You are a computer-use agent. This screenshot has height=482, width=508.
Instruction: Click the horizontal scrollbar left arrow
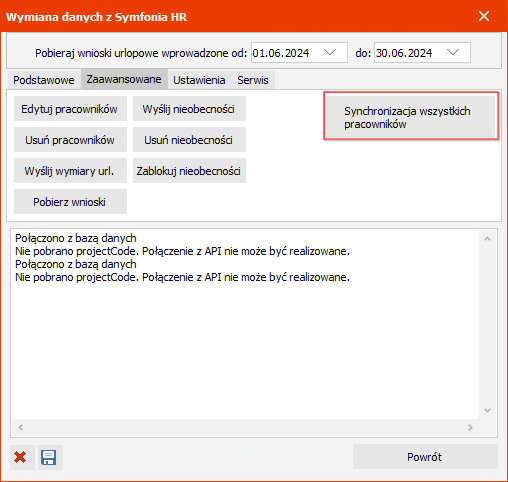pos(21,427)
